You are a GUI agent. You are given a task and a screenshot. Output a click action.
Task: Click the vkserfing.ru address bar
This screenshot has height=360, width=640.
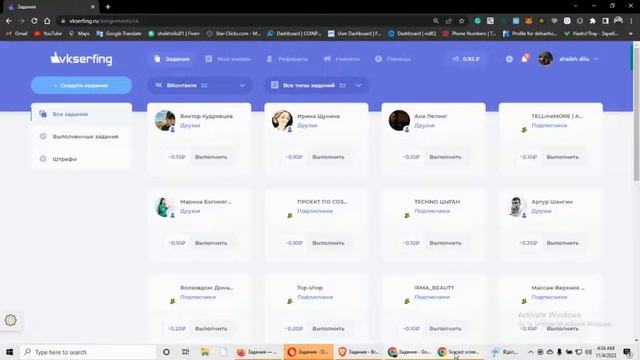click(x=245, y=21)
